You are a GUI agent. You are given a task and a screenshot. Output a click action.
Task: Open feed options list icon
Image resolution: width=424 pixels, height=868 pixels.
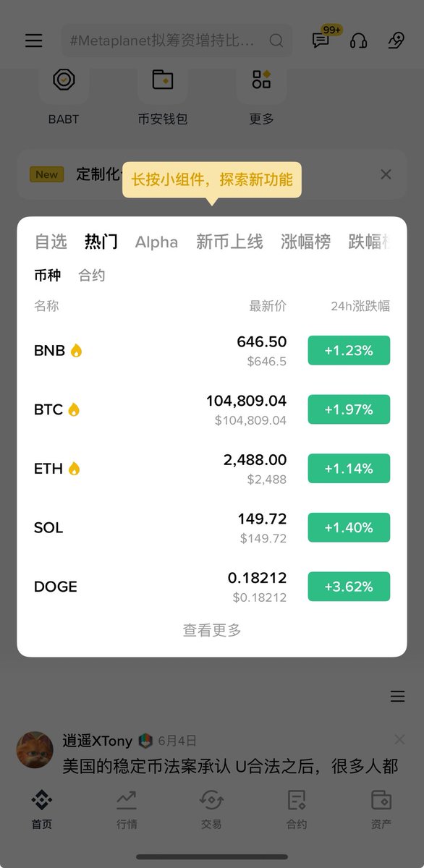click(397, 697)
